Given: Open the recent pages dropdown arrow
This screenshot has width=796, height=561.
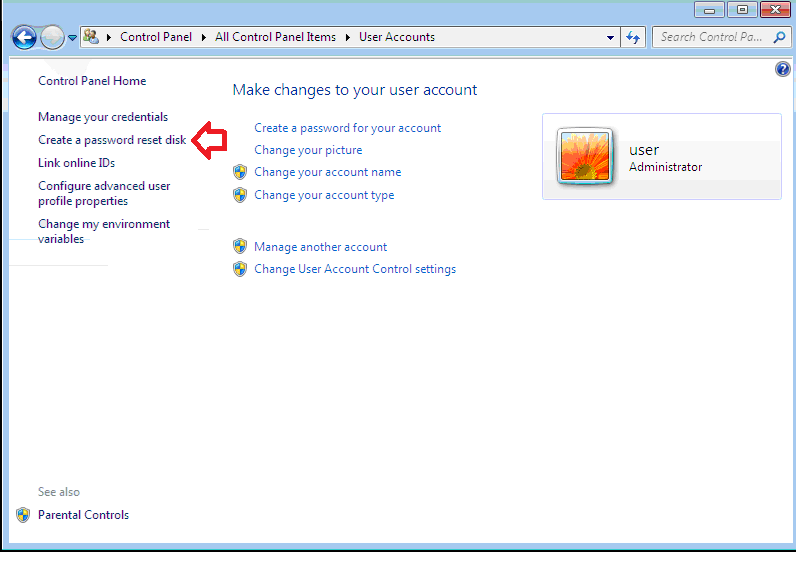Looking at the screenshot, I should click(x=72, y=38).
